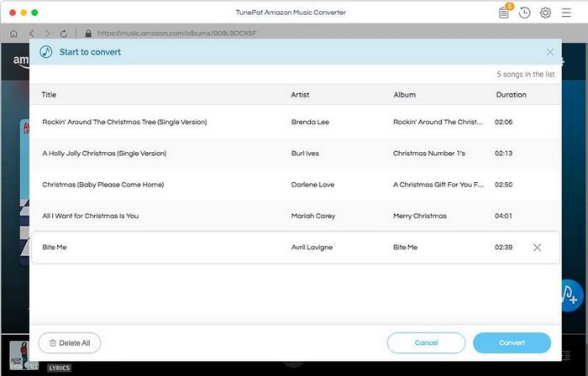Open the conversion task list icon

coord(504,13)
